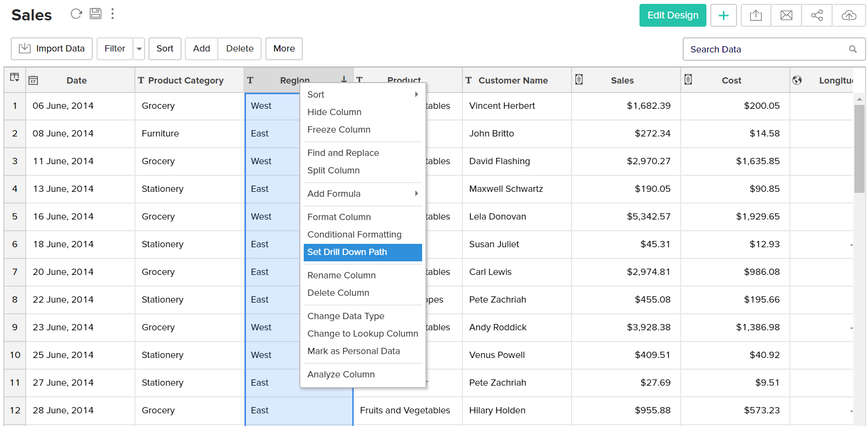Select Freeze Column in the menu
868x426 pixels.
pyautogui.click(x=339, y=130)
